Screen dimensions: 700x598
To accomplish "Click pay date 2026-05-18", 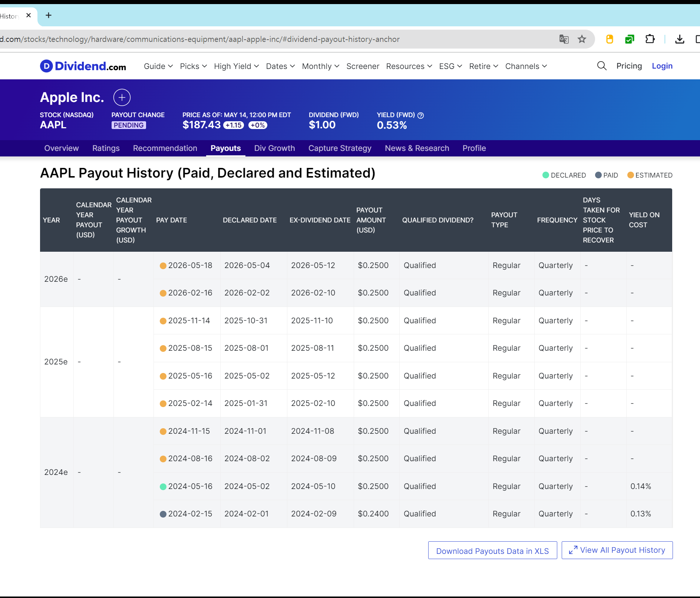I will point(190,265).
